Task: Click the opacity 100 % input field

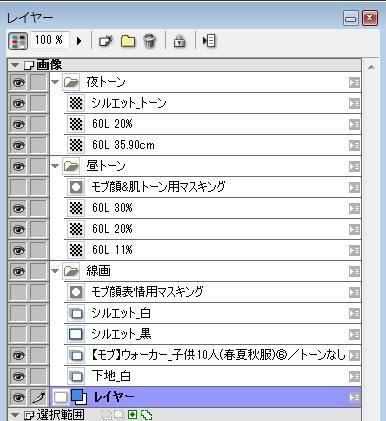Action: pyautogui.click(x=49, y=40)
